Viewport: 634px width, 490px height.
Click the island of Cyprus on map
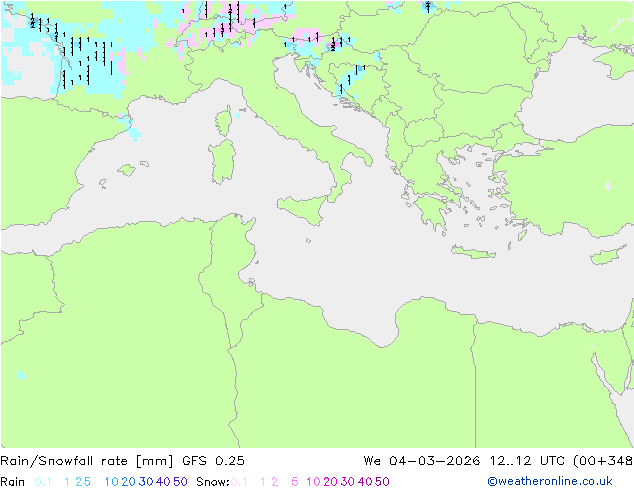610,256
